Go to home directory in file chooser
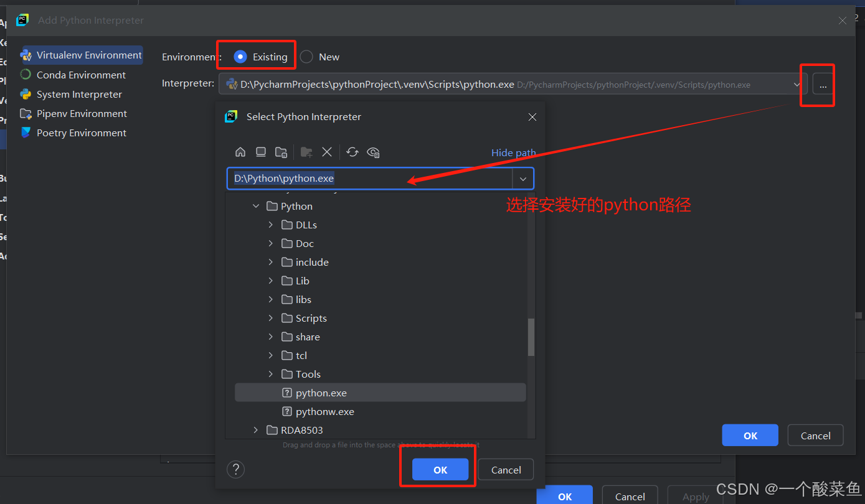The height and width of the screenshot is (504, 865). pos(240,152)
